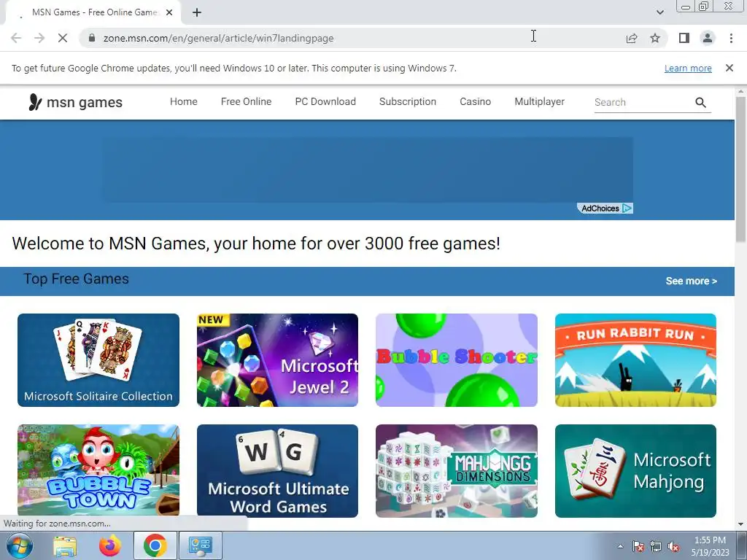
Task: Open Microsoft Jewel 2 game tile
Action: [x=277, y=360]
